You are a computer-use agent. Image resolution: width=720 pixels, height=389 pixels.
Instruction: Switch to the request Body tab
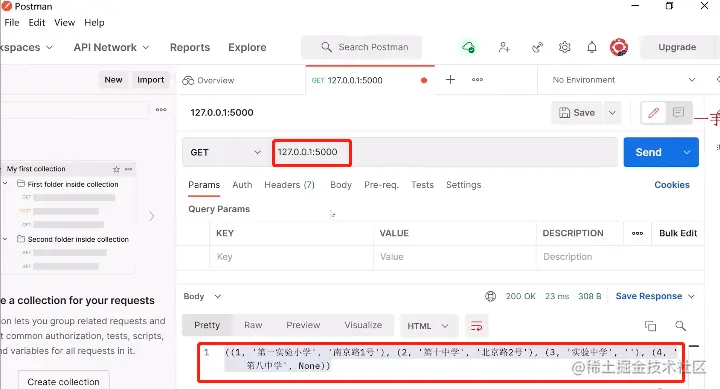point(341,185)
